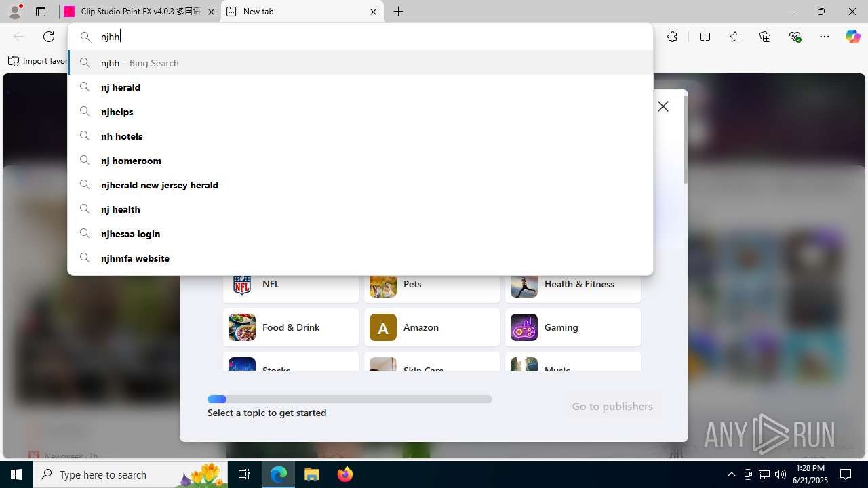This screenshot has width=868, height=488.
Task: Open File Explorer taskbar icon
Action: coord(312,474)
